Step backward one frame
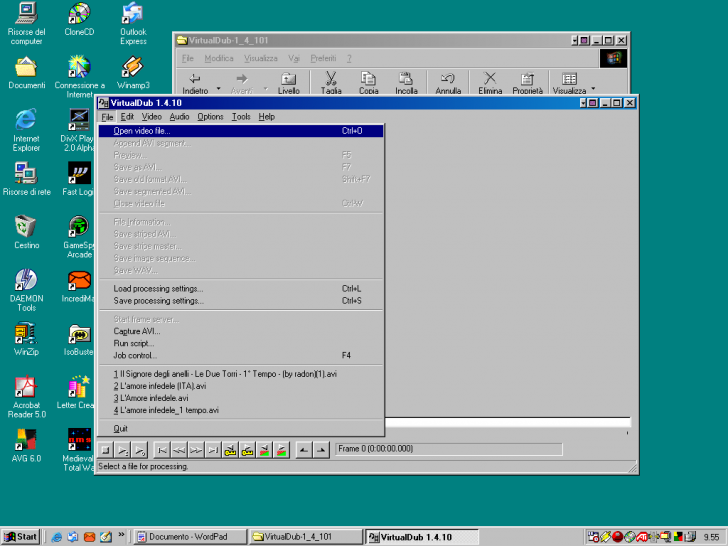Image resolution: width=728 pixels, height=546 pixels. [179, 450]
